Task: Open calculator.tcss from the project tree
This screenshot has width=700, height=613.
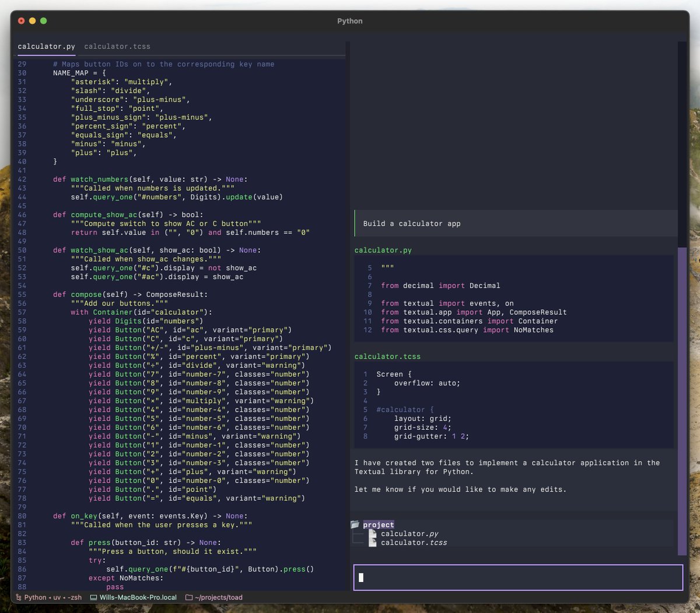Action: point(414,542)
